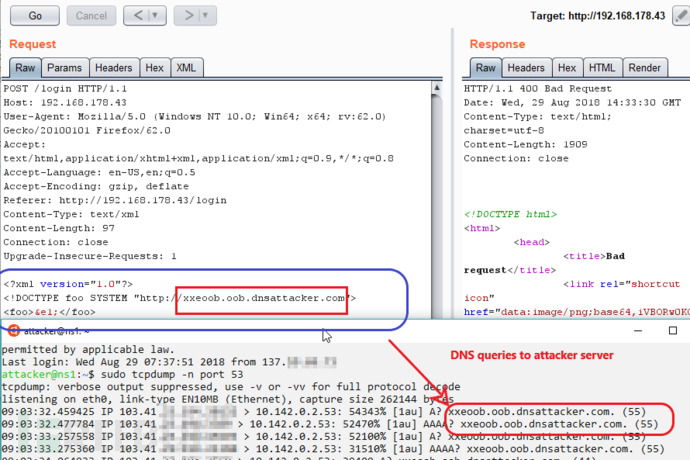The width and height of the screenshot is (690, 460).
Task: Click the 'sudo tcpdump -n port 53' command in terminal
Action: click(x=172, y=375)
